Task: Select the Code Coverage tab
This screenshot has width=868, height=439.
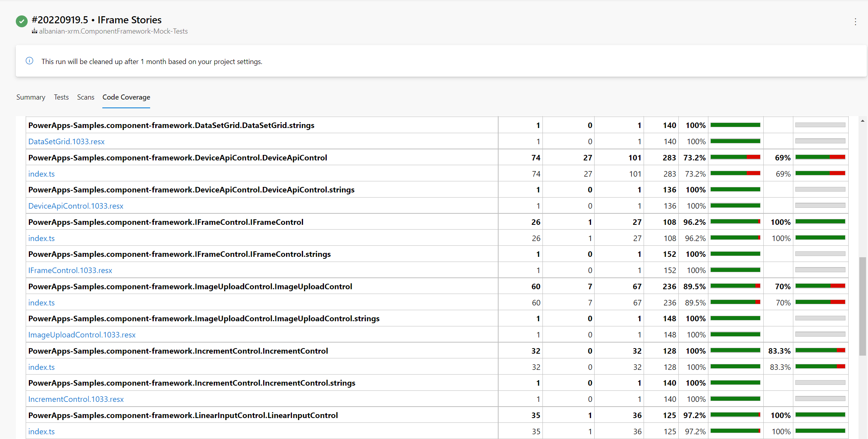Action: point(126,97)
